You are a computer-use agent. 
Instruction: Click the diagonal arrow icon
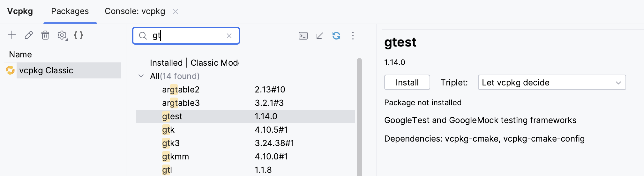[x=319, y=36]
